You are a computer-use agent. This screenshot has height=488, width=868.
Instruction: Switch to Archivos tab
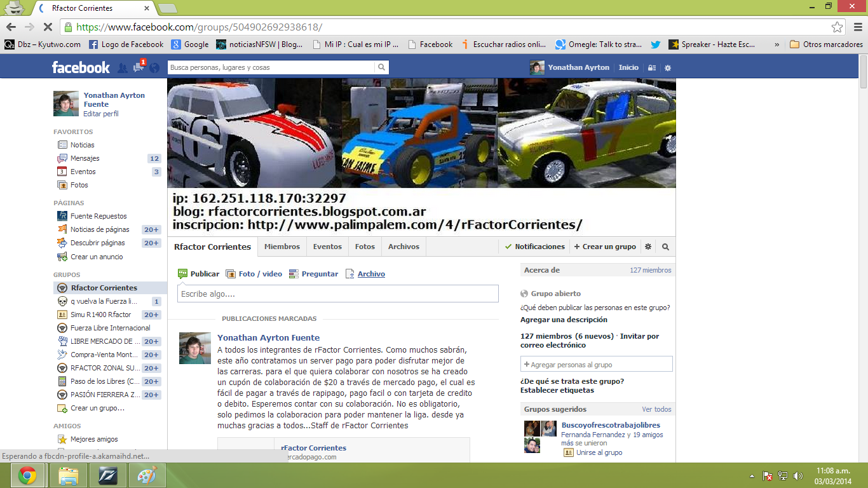(403, 247)
